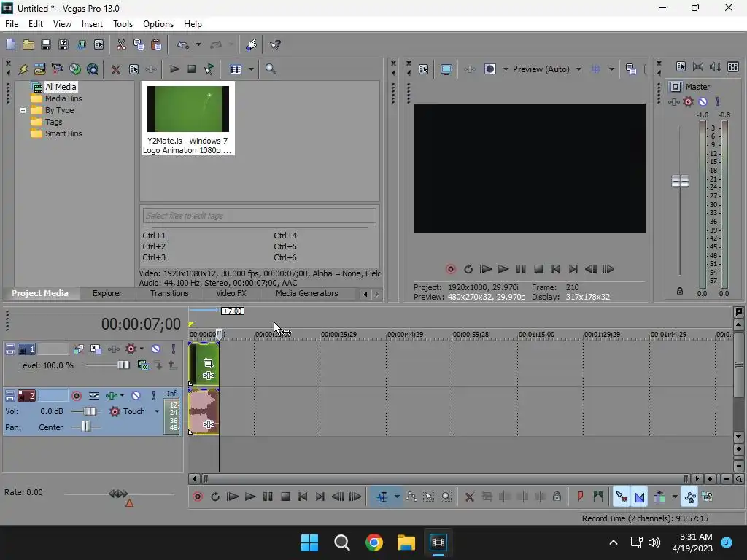Open File Explorer from the taskbar

tap(406, 542)
